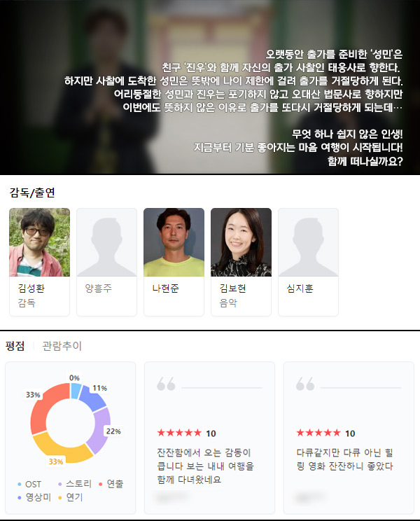
Task: Open 김보현 music credit photo
Action: pos(241,242)
